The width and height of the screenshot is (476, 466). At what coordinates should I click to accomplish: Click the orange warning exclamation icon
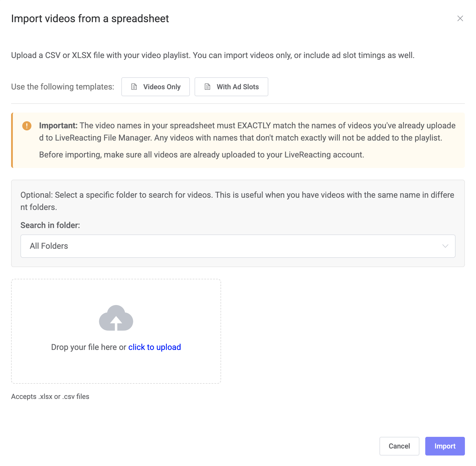coord(27,126)
